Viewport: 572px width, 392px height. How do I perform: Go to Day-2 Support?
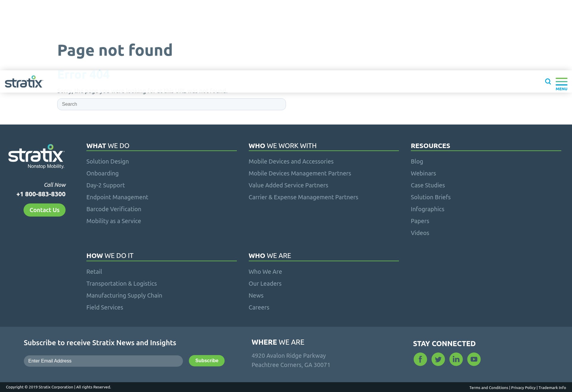[105, 185]
